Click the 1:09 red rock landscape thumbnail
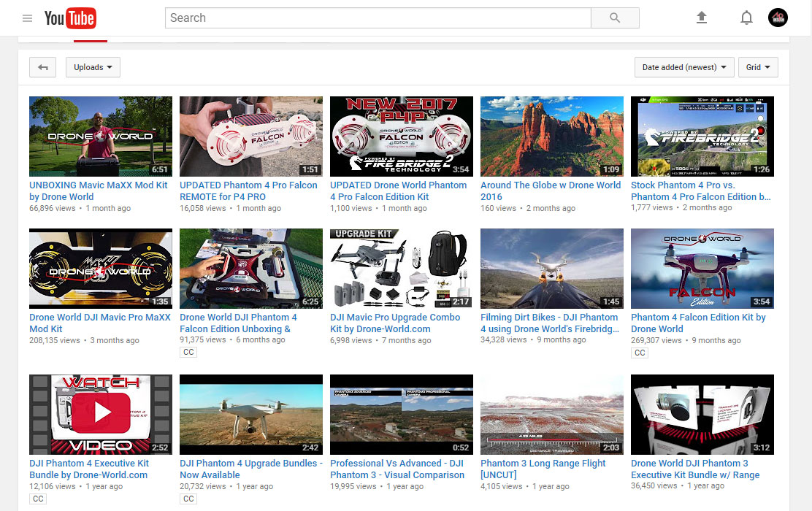The image size is (812, 511). pyautogui.click(x=552, y=137)
